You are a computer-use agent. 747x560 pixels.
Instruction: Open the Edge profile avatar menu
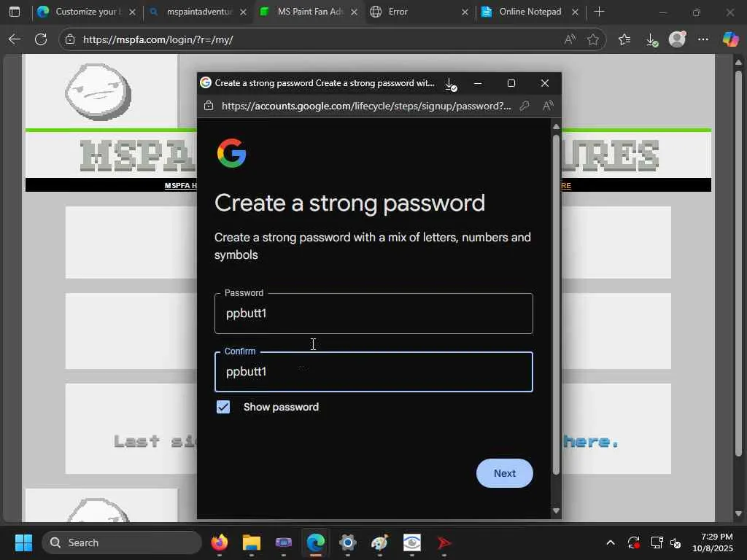click(678, 39)
